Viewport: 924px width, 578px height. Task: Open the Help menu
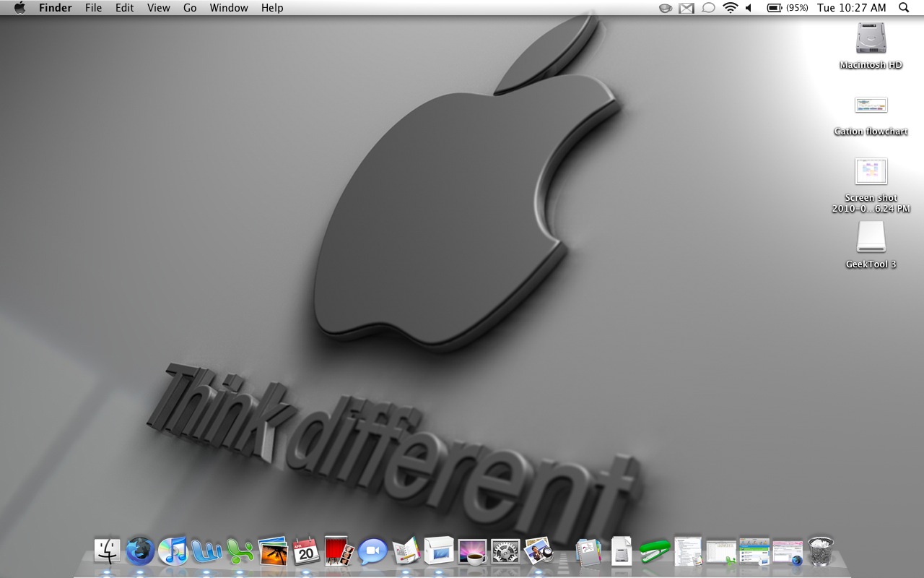(272, 8)
